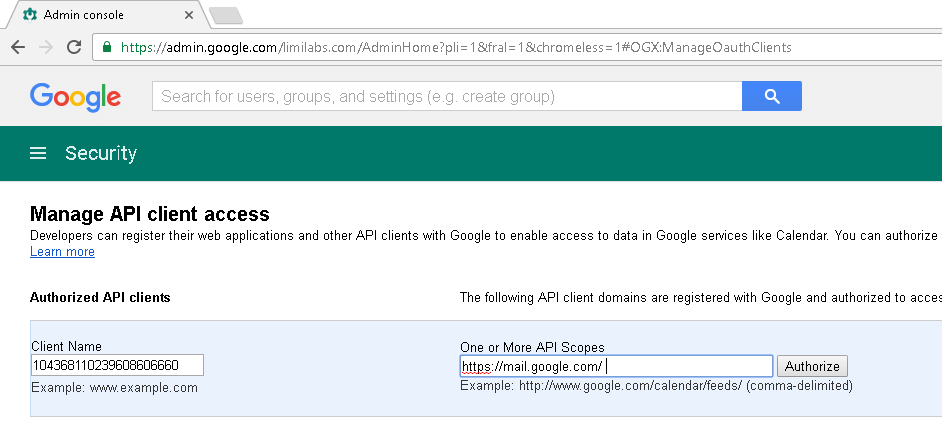Viewport: 942px width, 423px height.
Task: Click the Authorize button
Action: tap(812, 366)
